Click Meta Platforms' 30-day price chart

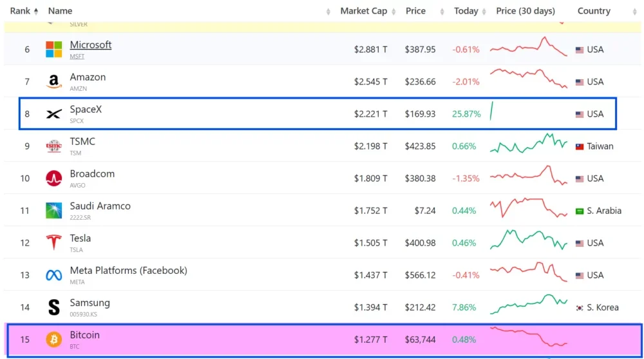(x=529, y=272)
